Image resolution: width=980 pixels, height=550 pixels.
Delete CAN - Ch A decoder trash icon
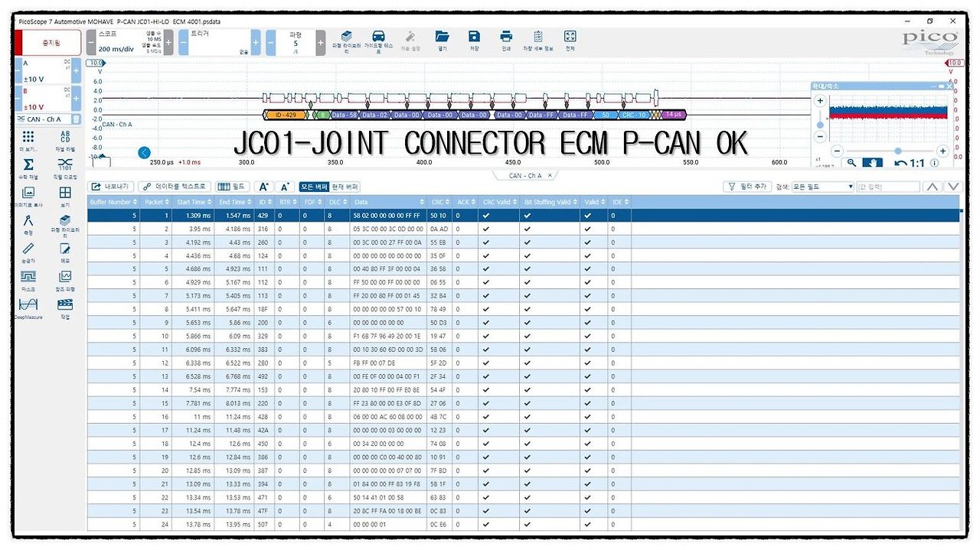tap(76, 119)
